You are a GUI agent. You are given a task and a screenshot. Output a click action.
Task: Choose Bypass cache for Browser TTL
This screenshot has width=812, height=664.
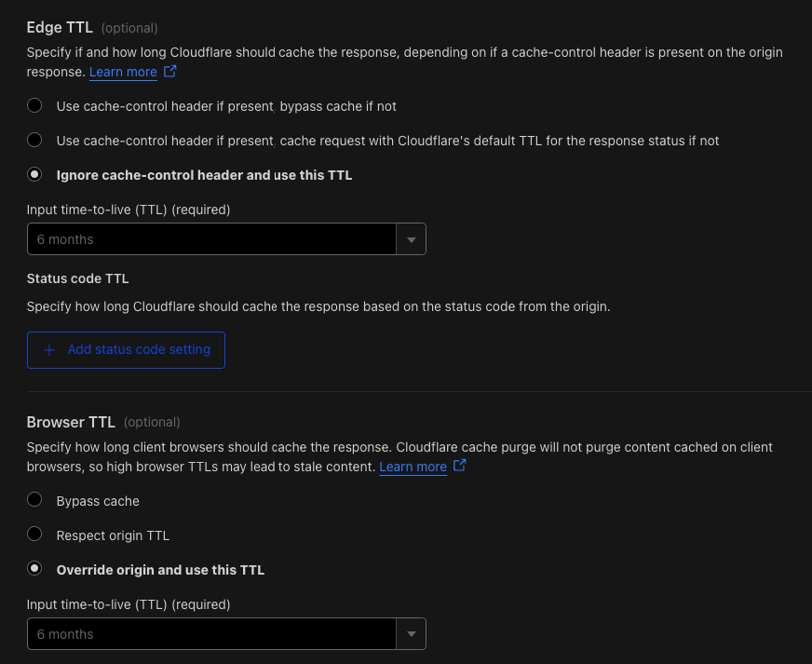(x=34, y=500)
